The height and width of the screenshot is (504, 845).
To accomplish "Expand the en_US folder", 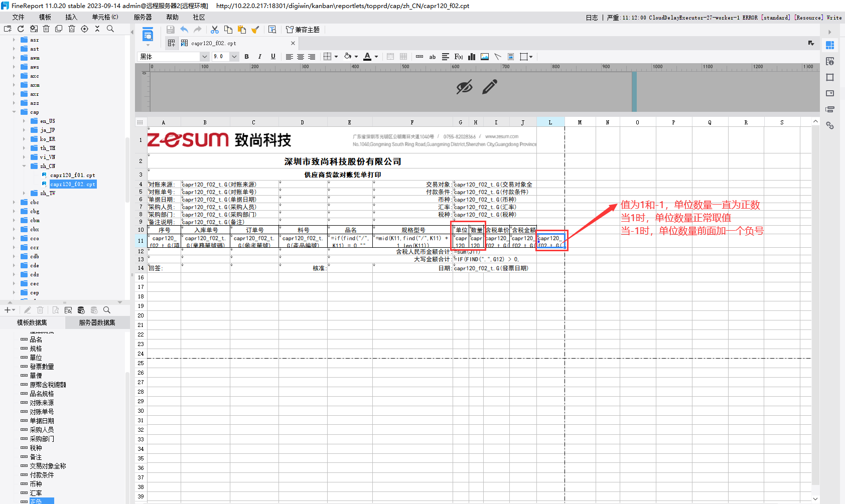I will (x=24, y=121).
